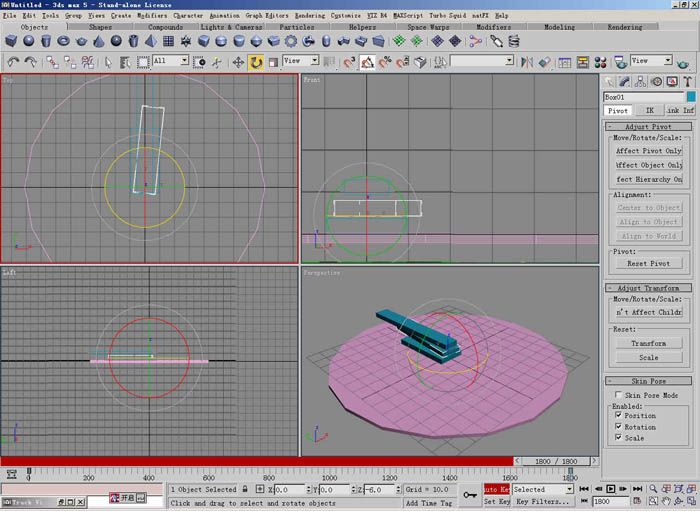Switch to the IK tab
Screen dimensions: 700x511
[650, 110]
